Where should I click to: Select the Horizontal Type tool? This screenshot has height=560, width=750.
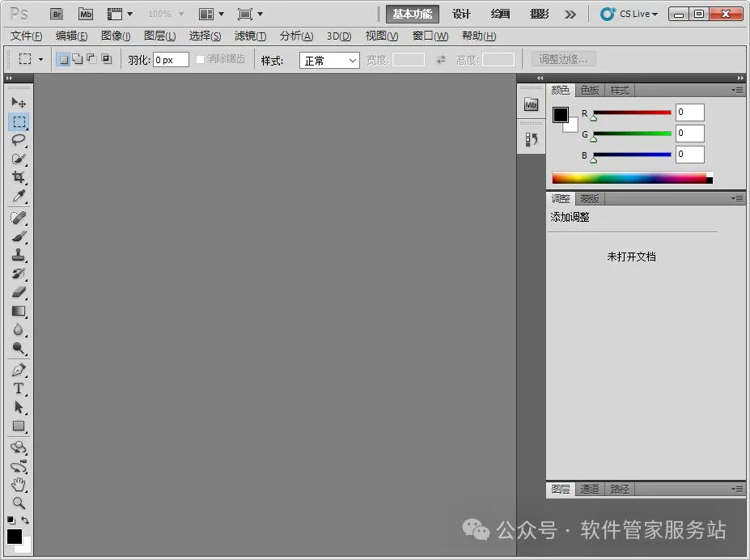(19, 388)
